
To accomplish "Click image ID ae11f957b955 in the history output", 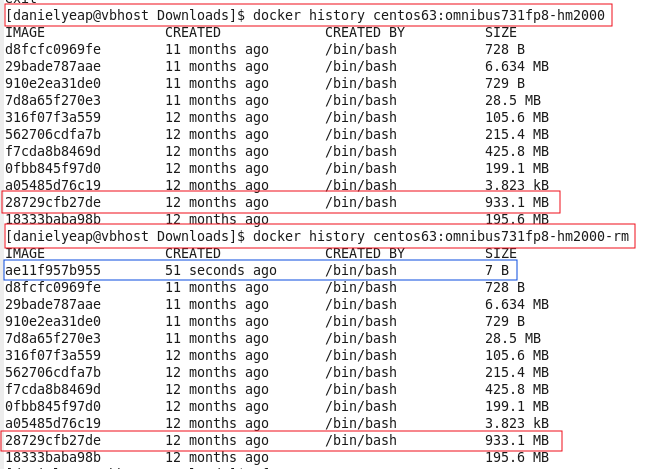I will click(53, 270).
